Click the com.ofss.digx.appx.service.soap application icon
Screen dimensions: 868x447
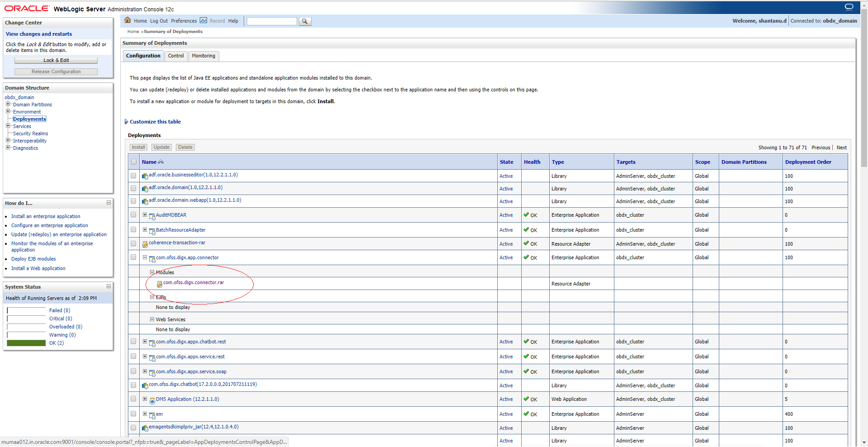(152, 373)
